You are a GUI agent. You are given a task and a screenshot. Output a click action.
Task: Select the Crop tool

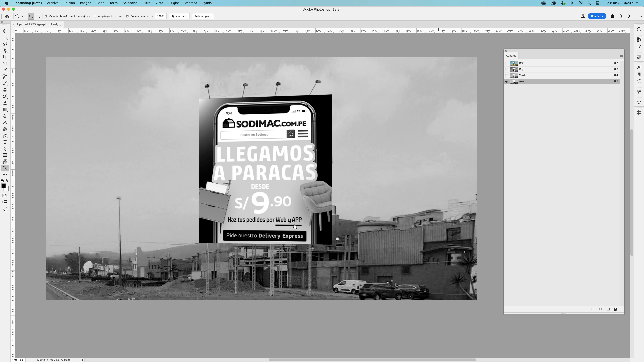click(5, 57)
